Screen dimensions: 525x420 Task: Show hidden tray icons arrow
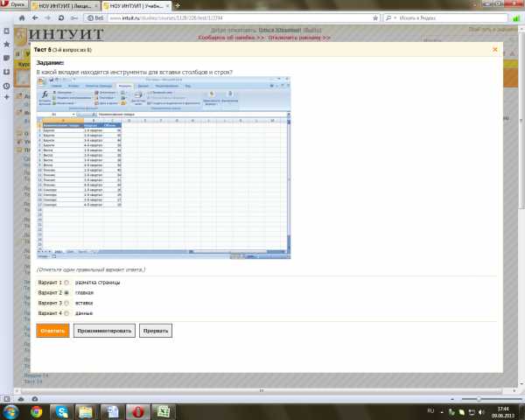point(442,412)
